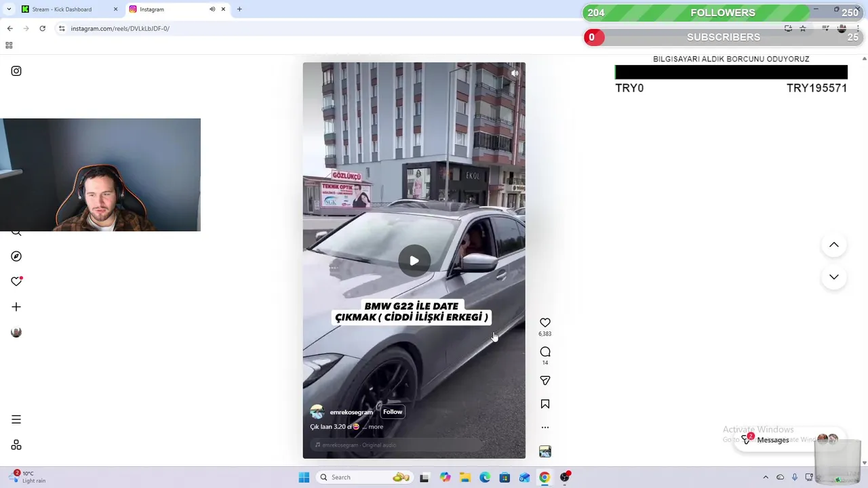Mute the Instagram tab via speaker icon
The height and width of the screenshot is (488, 868).
212,9
